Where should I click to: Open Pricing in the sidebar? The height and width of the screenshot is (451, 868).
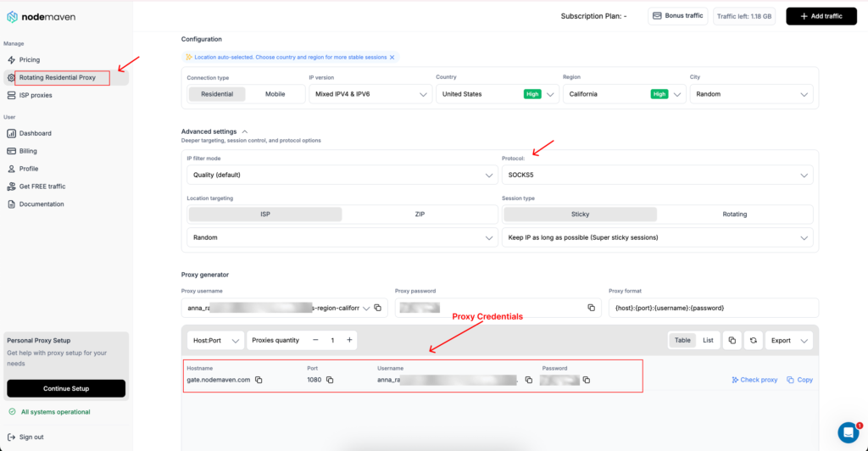30,59
